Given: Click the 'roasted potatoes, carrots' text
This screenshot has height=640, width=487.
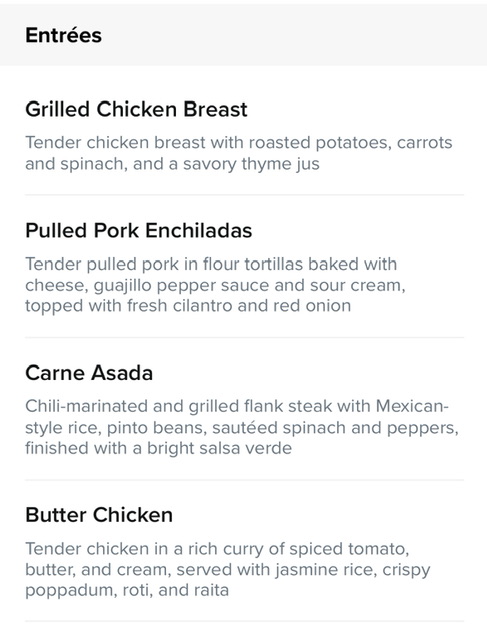Looking at the screenshot, I should [x=351, y=143].
